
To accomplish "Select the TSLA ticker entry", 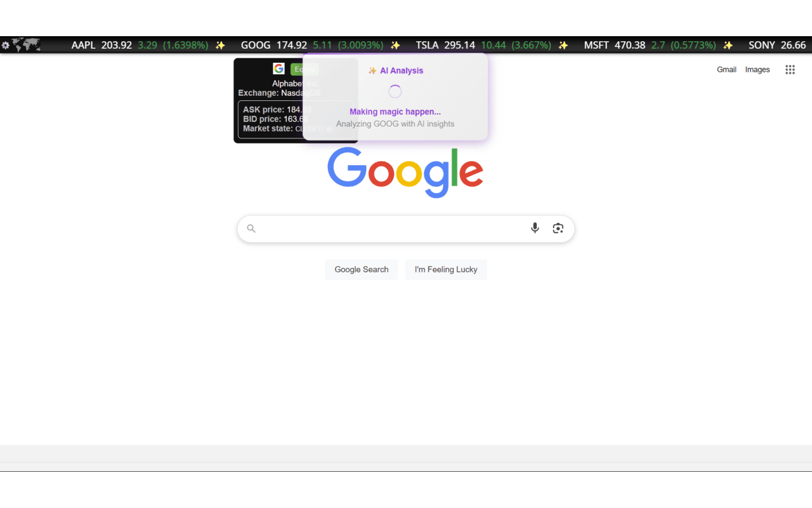I will pos(427,45).
